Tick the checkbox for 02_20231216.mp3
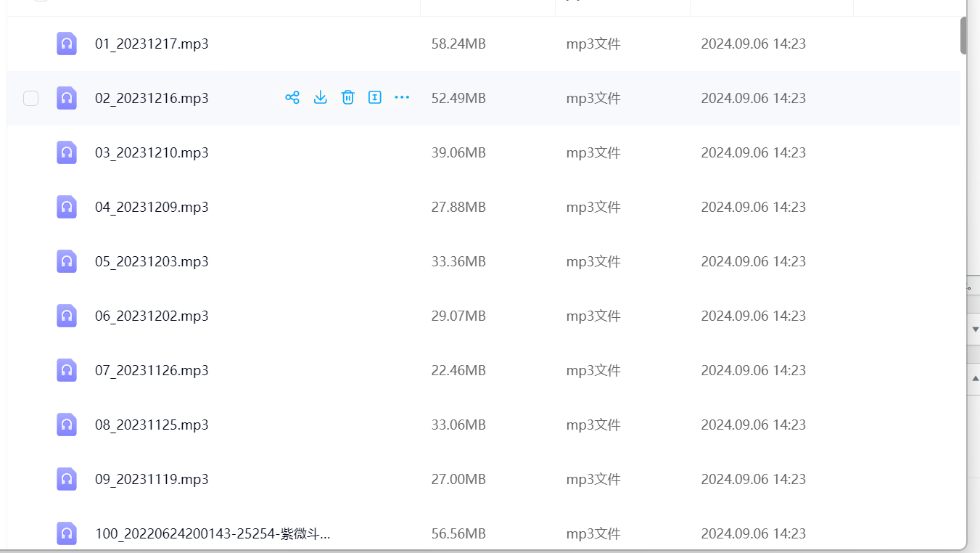Image resolution: width=980 pixels, height=553 pixels. pyautogui.click(x=30, y=98)
